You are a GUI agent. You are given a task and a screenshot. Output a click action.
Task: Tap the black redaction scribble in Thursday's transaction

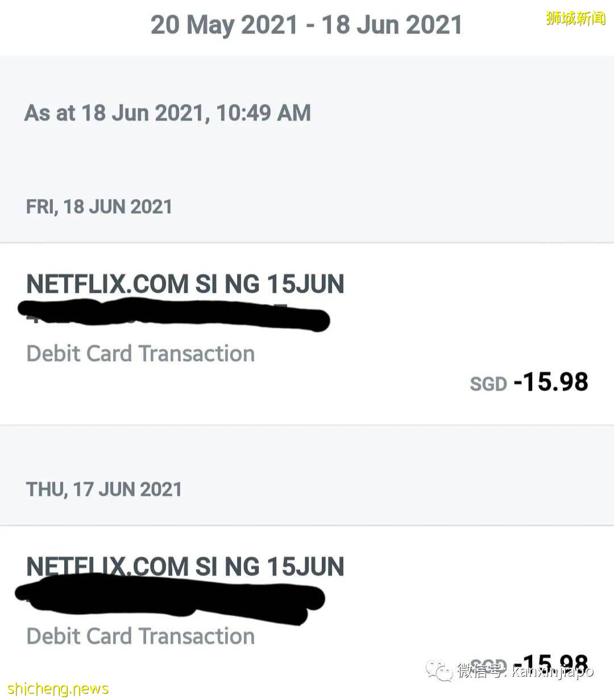(171, 599)
